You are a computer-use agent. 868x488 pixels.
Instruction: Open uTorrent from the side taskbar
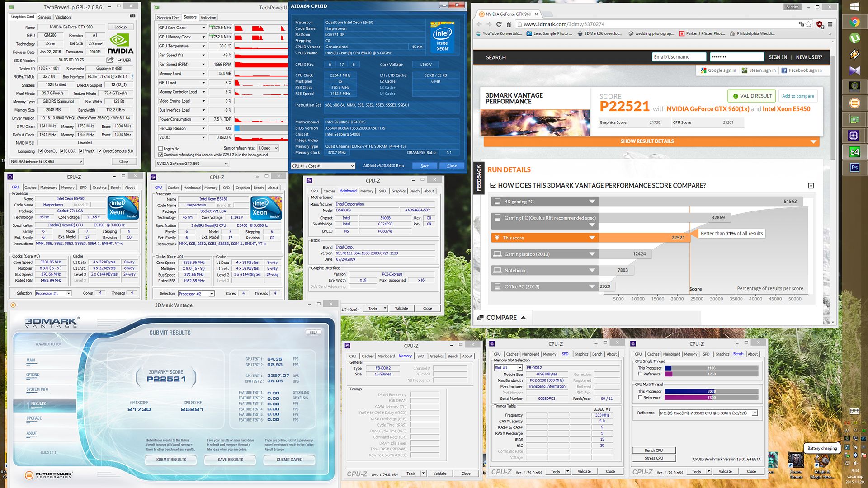(854, 38)
